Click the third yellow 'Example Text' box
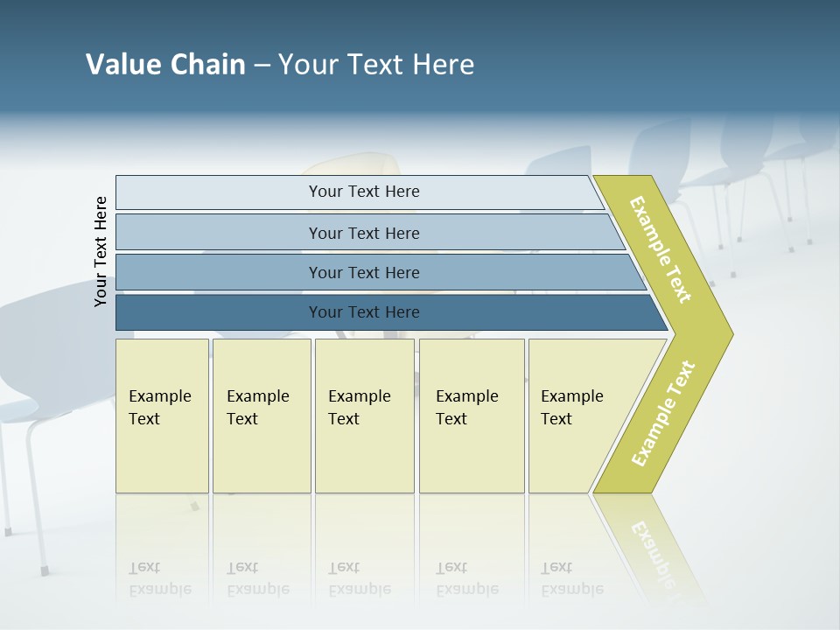840x630 pixels. [x=365, y=416]
